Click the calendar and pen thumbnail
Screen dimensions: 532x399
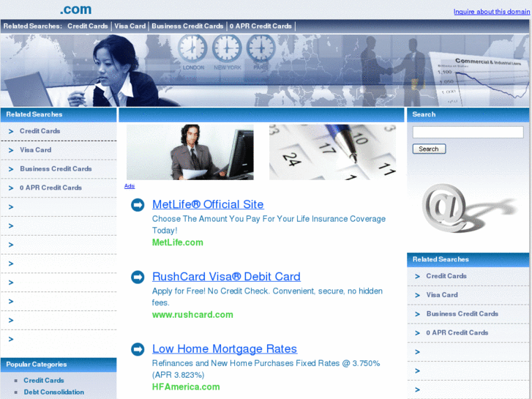[332, 152]
